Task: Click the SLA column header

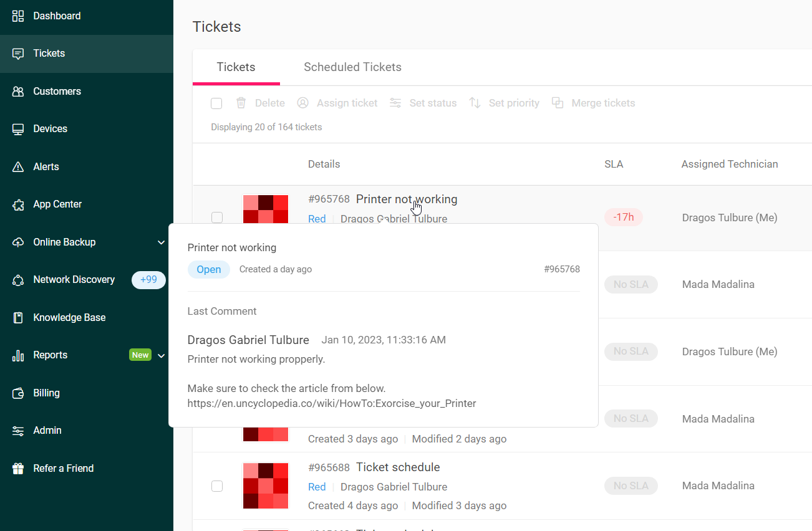Action: point(614,165)
